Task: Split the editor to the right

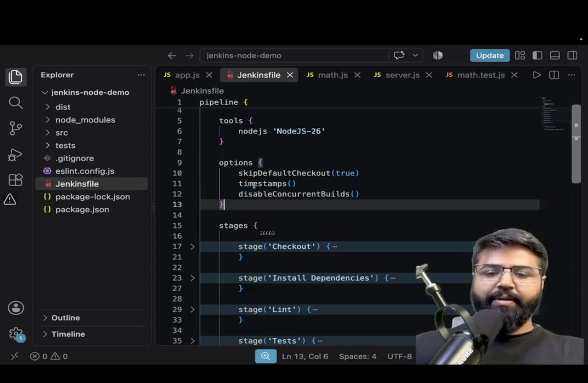Action: [554, 75]
